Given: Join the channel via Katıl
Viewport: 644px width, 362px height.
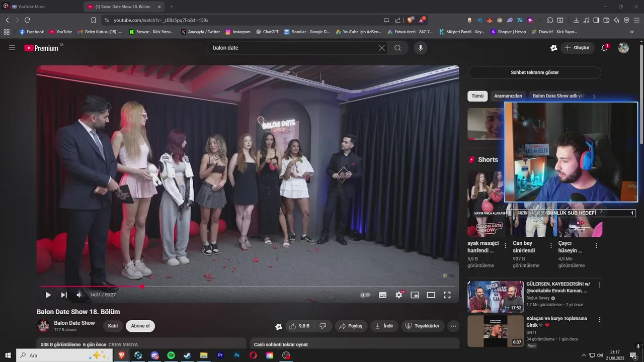Looking at the screenshot, I should click(113, 326).
